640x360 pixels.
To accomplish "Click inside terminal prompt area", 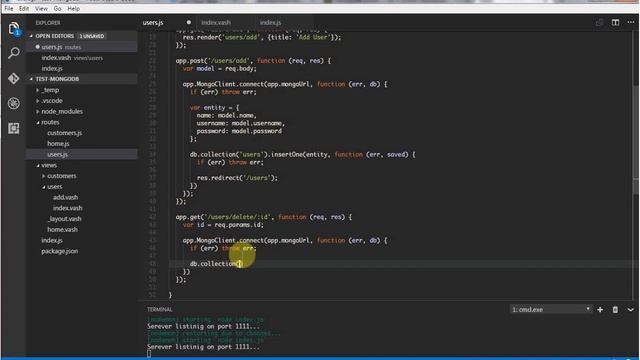I will [x=149, y=354].
